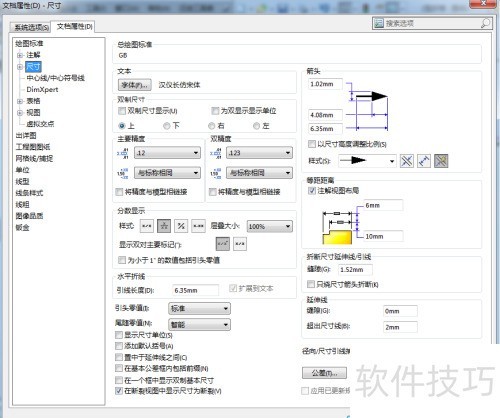Select 虚拟交点 tree item
This screenshot has height=418, width=500.
(40, 124)
